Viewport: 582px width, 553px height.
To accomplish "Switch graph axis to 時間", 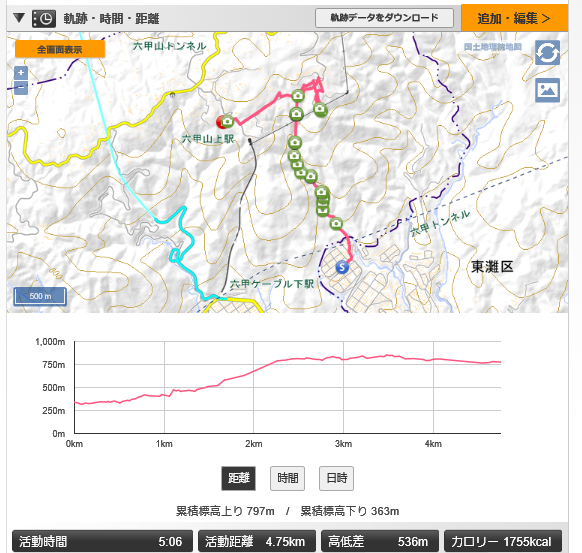I will point(287,478).
